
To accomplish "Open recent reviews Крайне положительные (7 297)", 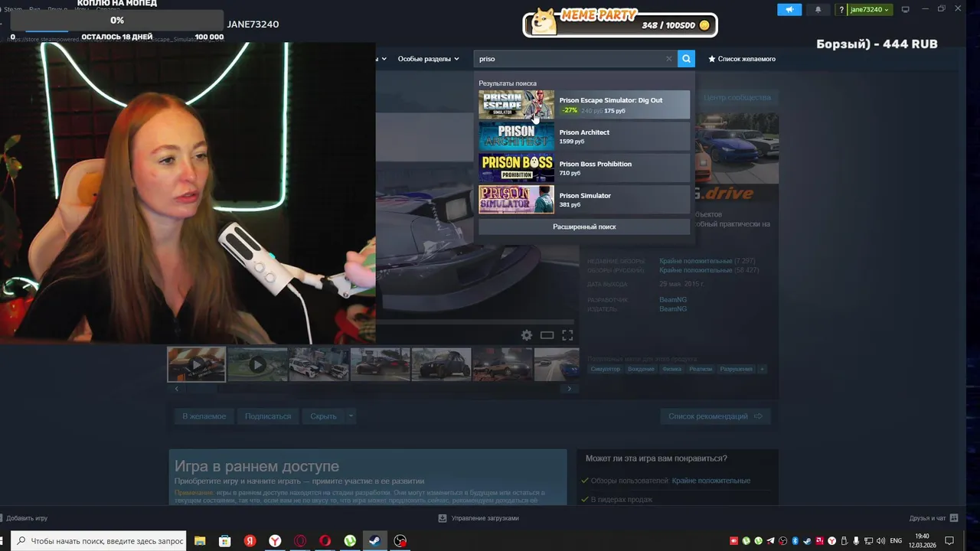I will click(708, 262).
